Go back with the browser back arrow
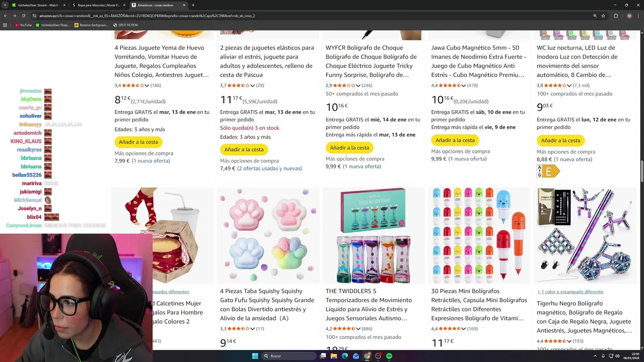Screen dimensions: 644x362 pyautogui.click(x=6, y=16)
